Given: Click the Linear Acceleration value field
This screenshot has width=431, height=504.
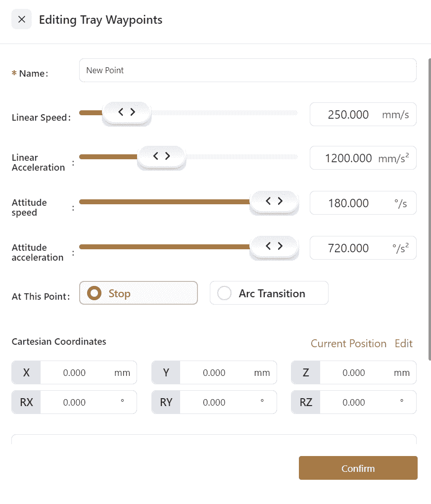Looking at the screenshot, I should pos(348,158).
